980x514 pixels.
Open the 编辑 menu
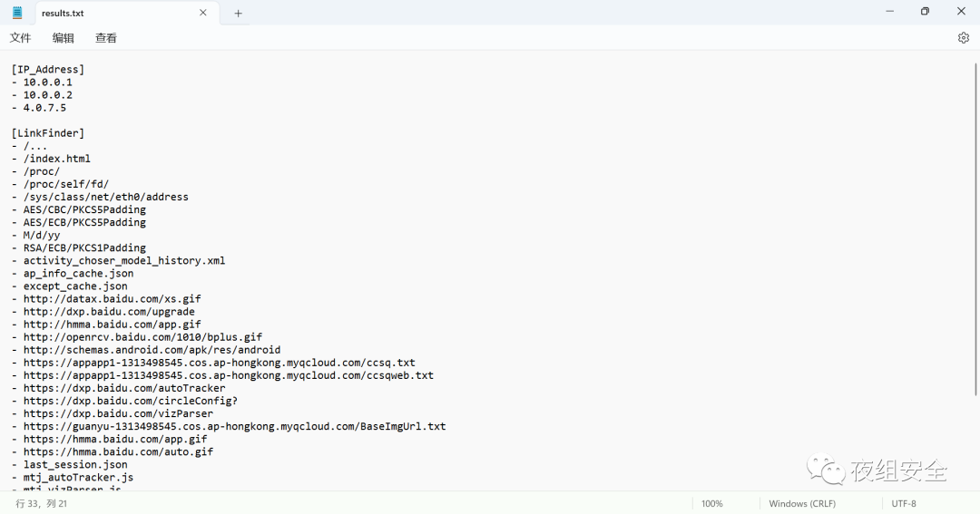coord(64,38)
